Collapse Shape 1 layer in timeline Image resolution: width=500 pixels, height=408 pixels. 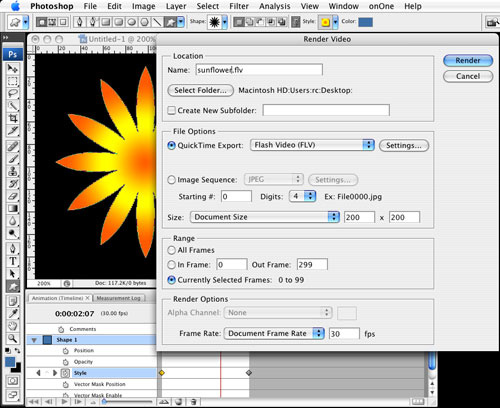34,340
